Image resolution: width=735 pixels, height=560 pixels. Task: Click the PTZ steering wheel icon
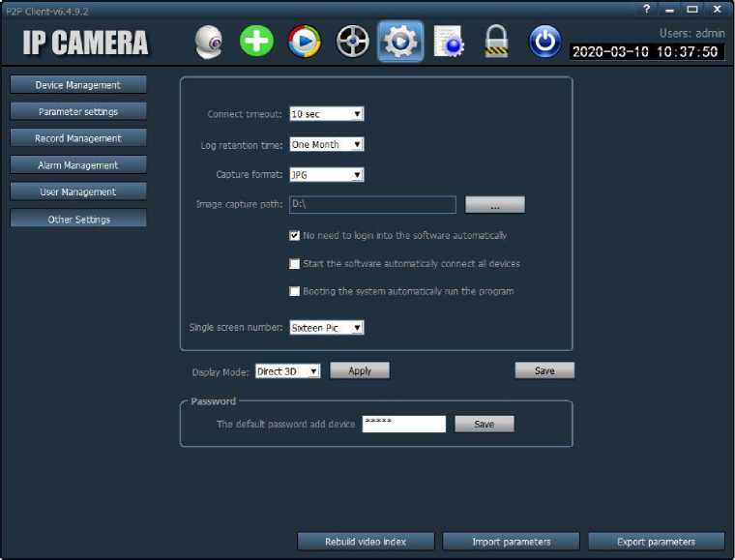pyautogui.click(x=353, y=42)
